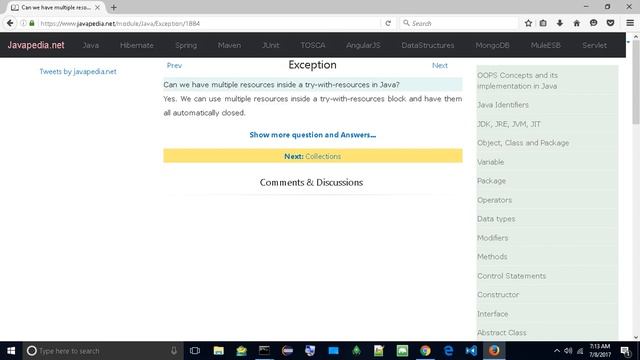Viewport: 640px width, 360px height.
Task: Reload the page with refresh icon
Action: point(388,23)
